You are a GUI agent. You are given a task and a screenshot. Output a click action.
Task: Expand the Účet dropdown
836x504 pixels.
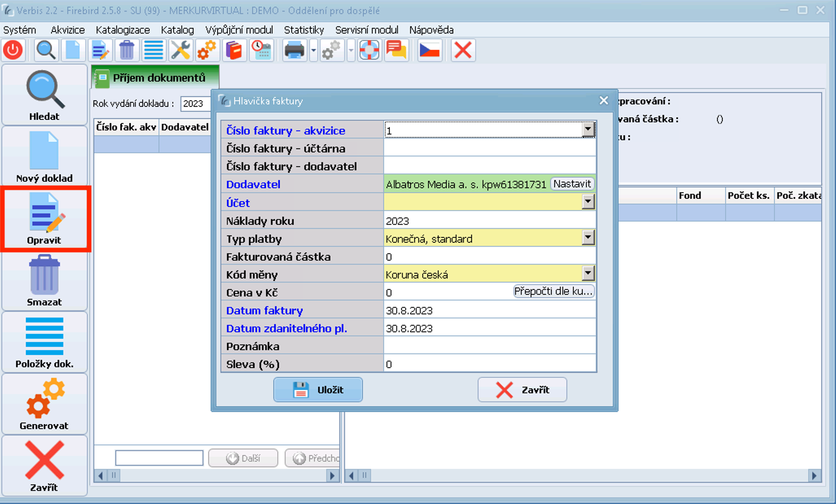click(588, 202)
